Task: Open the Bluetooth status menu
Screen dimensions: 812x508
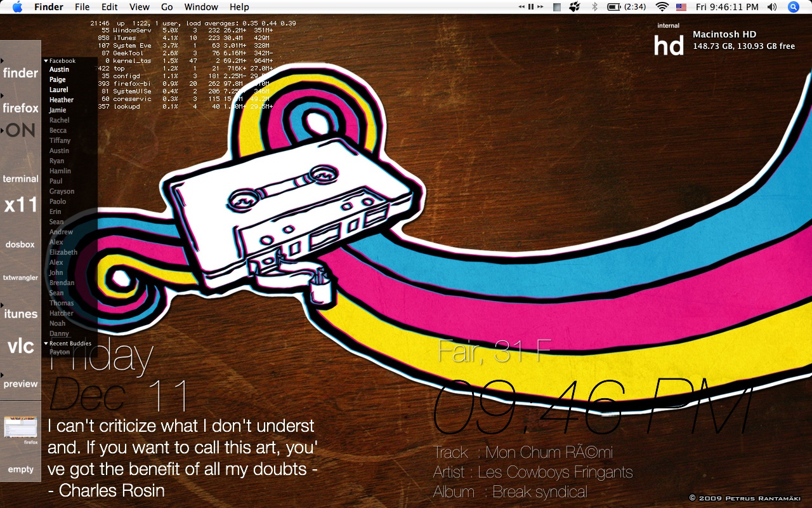Action: 594,7
